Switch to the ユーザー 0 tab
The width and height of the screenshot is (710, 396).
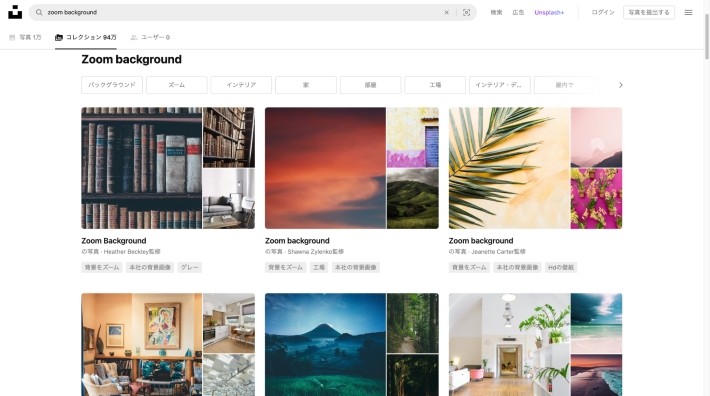(x=150, y=38)
